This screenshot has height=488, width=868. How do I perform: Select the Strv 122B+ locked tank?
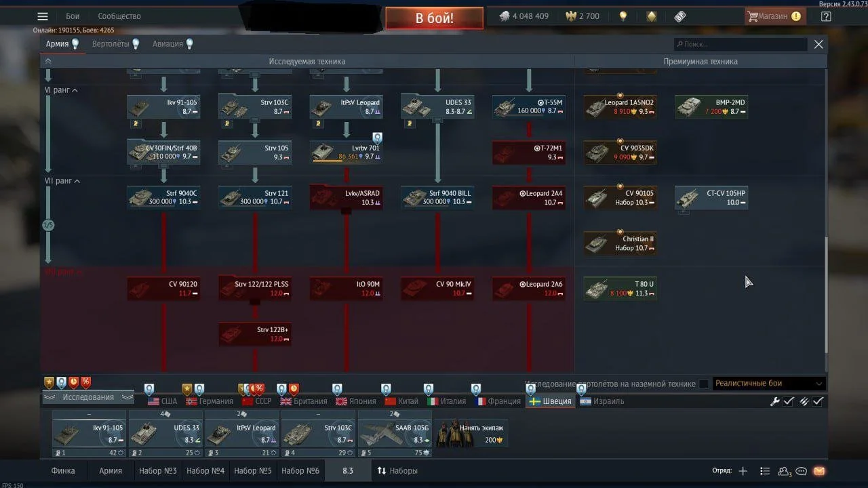[x=255, y=334]
